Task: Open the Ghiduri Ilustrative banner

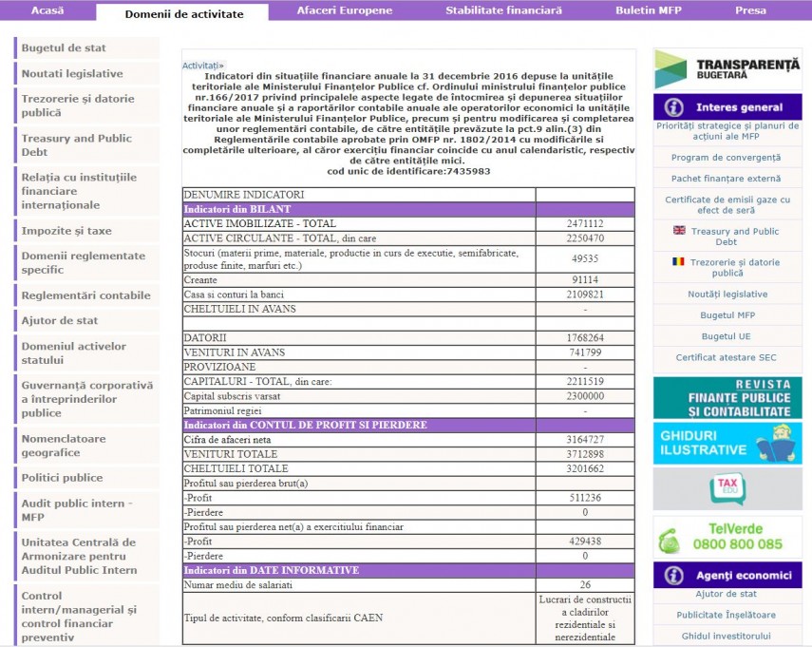Action: pyautogui.click(x=727, y=443)
